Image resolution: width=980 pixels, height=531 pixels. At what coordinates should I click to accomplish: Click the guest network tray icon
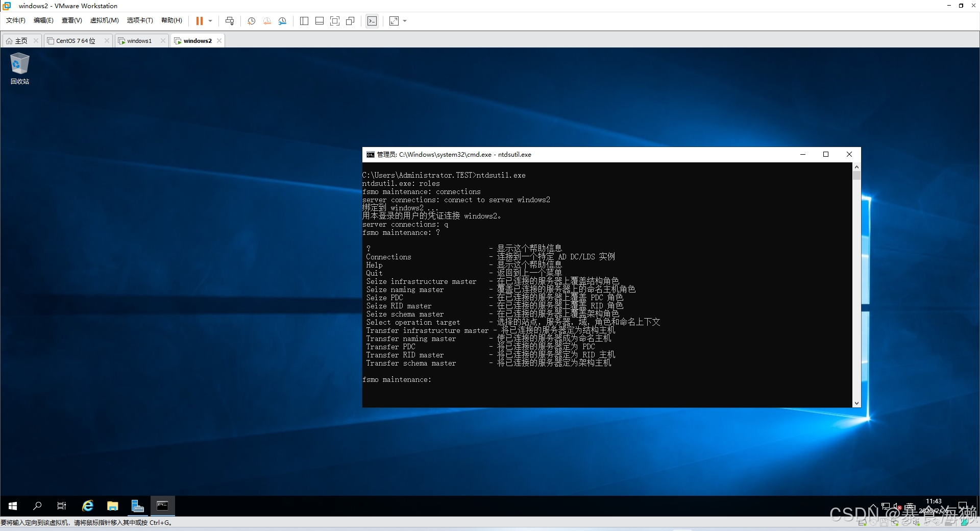(x=886, y=506)
